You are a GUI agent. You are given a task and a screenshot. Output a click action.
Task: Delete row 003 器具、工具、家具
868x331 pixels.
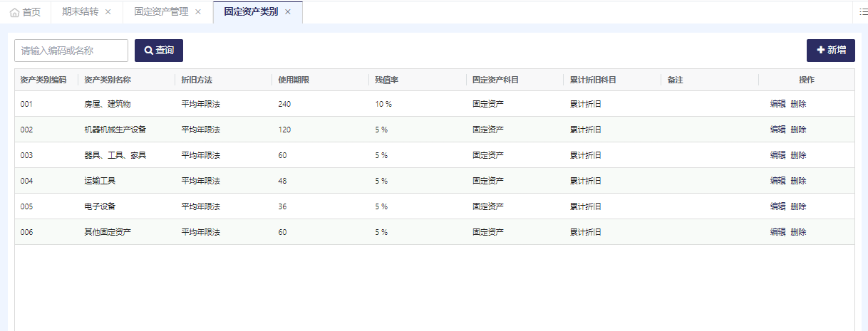(x=798, y=155)
